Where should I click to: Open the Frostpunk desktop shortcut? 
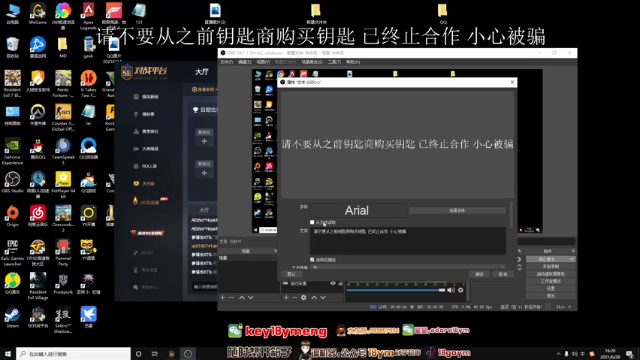[x=63, y=284]
